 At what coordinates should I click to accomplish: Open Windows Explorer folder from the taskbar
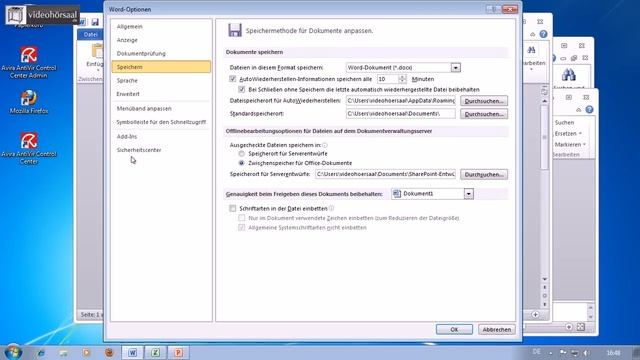[x=63, y=353]
